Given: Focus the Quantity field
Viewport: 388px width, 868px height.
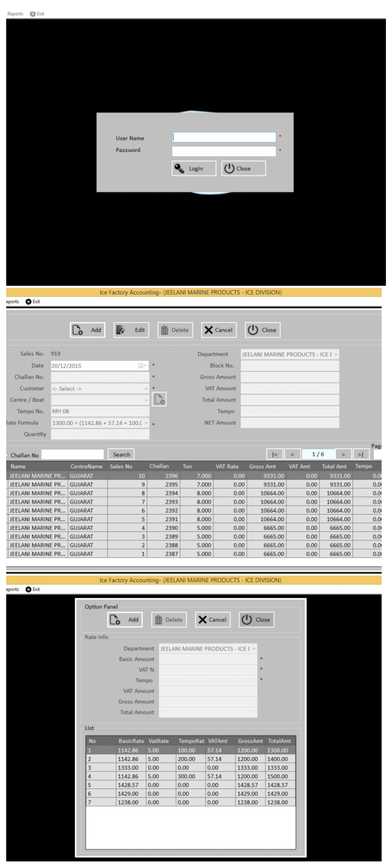Looking at the screenshot, I should pyautogui.click(x=100, y=434).
